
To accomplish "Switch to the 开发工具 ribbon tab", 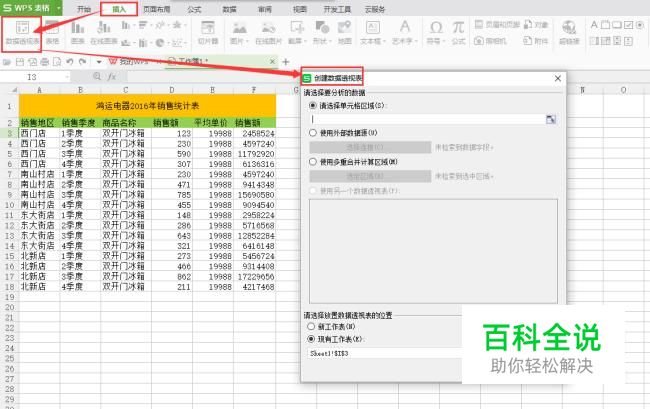I will 337,9.
